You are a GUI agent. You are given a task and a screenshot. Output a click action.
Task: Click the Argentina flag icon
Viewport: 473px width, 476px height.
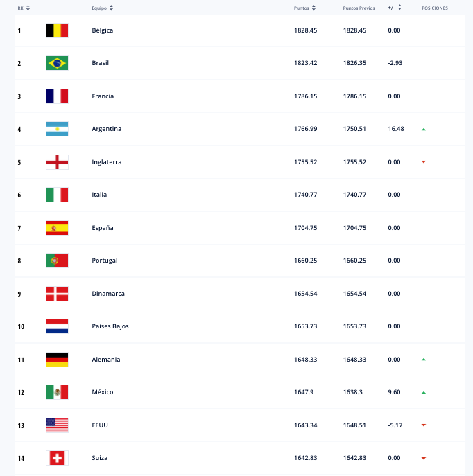click(57, 129)
